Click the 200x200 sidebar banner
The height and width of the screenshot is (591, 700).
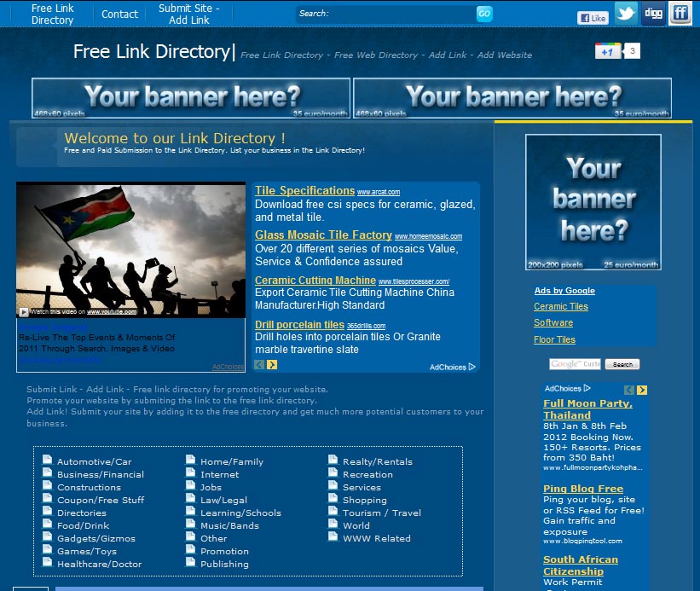pyautogui.click(x=593, y=202)
